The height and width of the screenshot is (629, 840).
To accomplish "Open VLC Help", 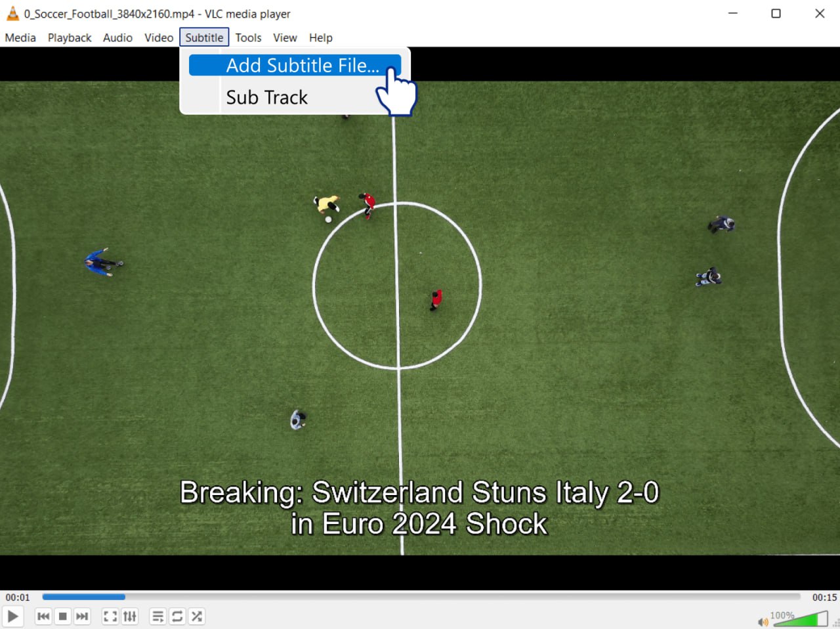I will point(320,37).
